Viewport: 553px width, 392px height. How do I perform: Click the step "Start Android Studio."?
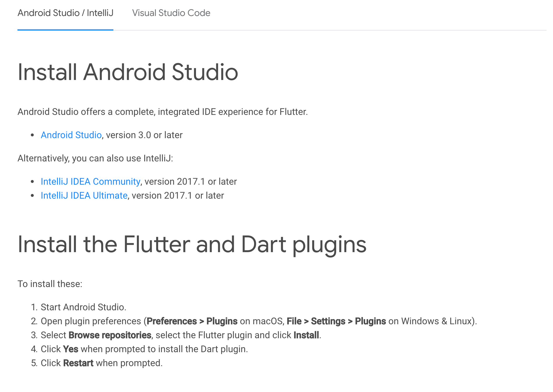(x=83, y=307)
